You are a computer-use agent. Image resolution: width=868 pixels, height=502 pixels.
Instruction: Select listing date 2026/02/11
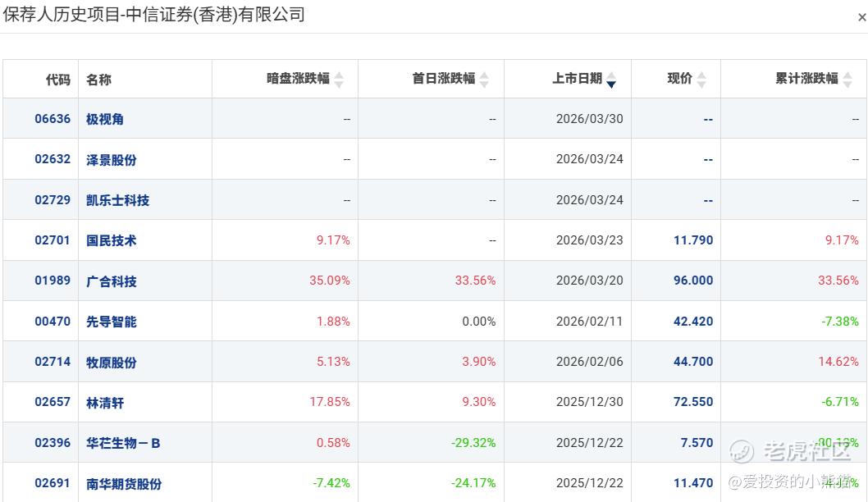tap(590, 322)
